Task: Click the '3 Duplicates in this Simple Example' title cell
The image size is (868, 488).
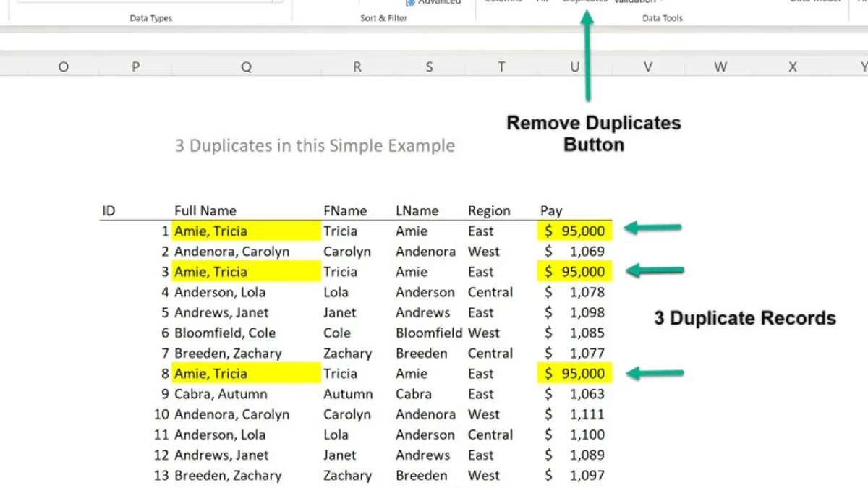Action: [315, 145]
